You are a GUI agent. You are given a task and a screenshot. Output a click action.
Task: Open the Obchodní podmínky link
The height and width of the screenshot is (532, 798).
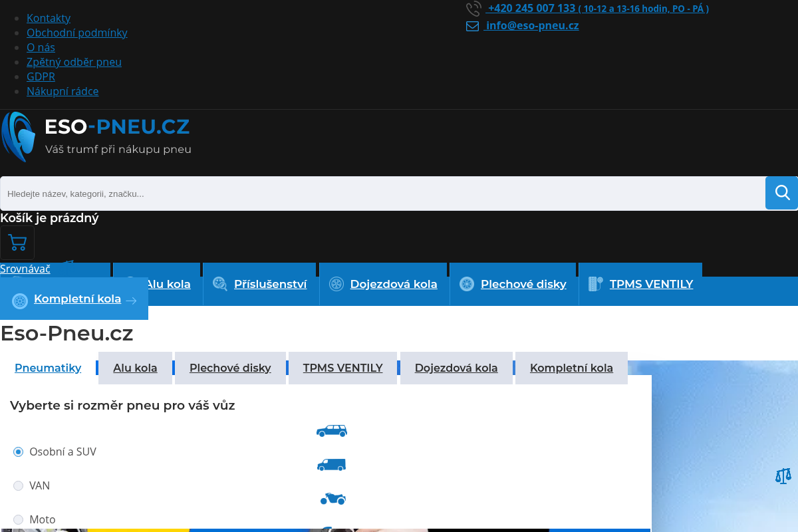click(77, 33)
